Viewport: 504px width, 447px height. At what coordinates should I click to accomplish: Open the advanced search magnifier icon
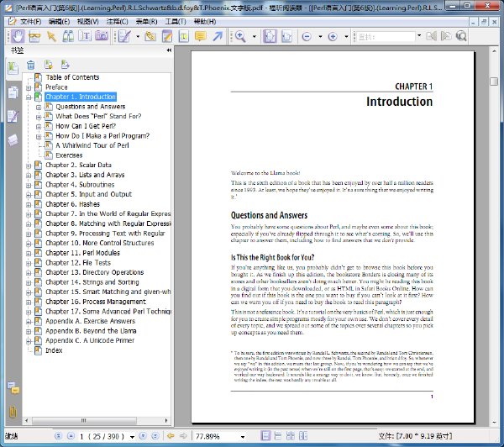[x=461, y=36]
